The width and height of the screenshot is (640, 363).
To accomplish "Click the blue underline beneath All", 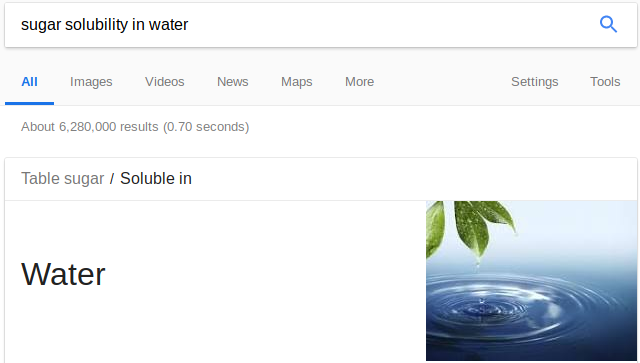I will [29, 103].
